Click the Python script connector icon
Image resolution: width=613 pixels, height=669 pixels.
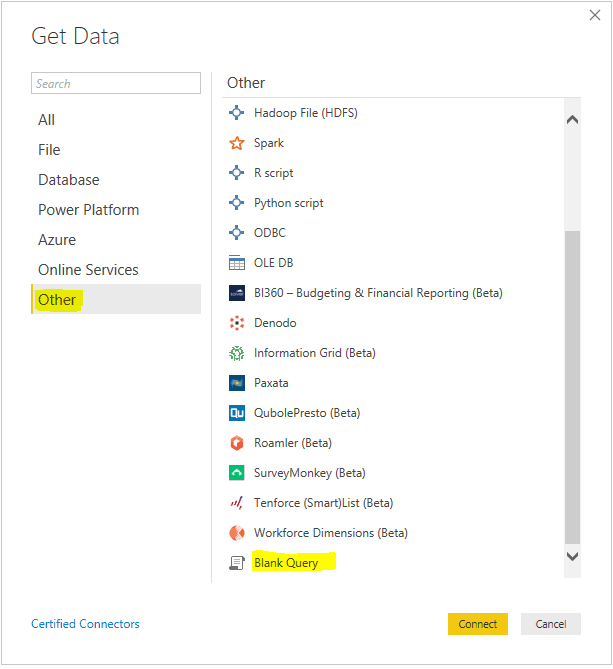[x=236, y=203]
